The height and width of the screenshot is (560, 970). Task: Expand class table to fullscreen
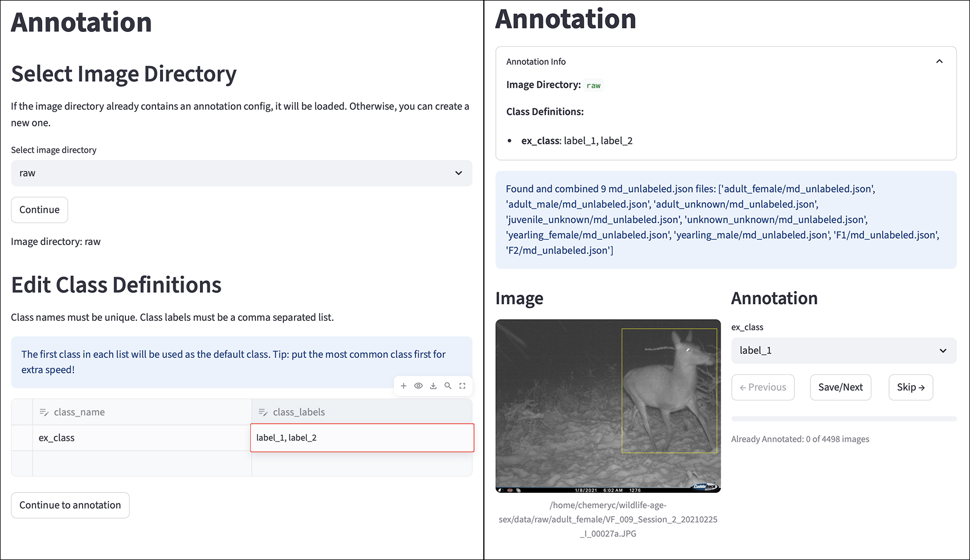[462, 386]
